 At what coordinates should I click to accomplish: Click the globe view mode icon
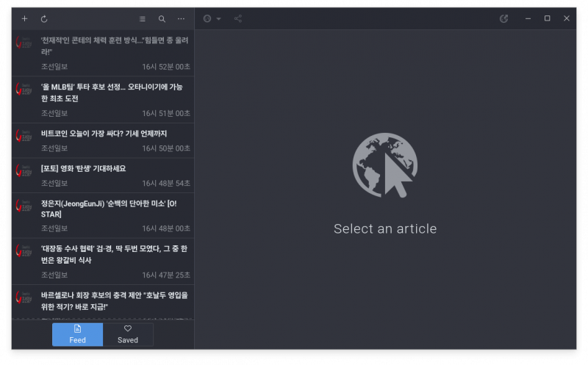[x=207, y=18]
